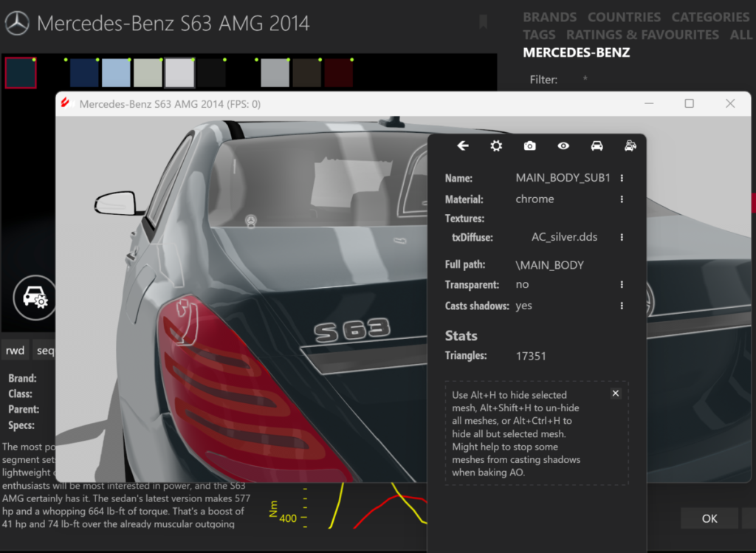Click the Brand: label
The image size is (756, 553).
tap(22, 379)
